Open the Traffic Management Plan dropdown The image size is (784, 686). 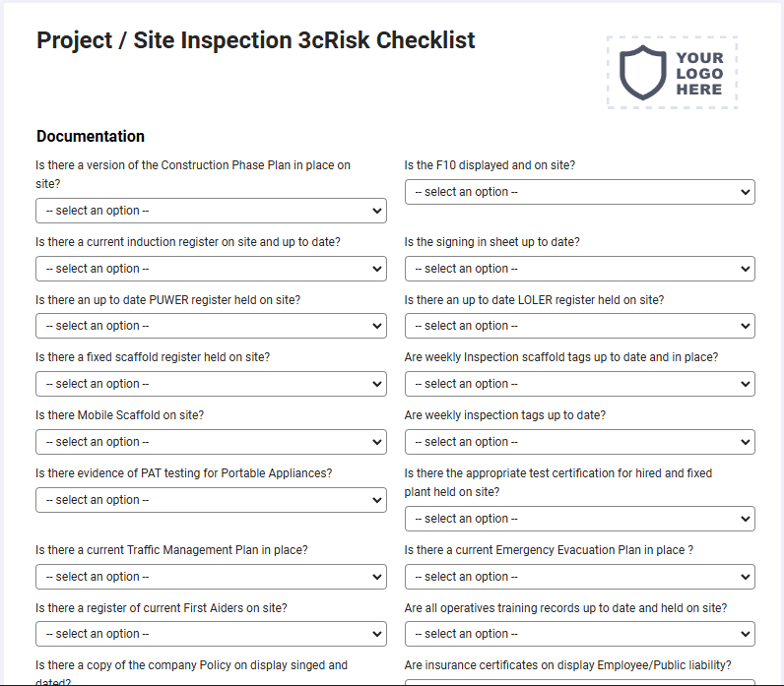[211, 577]
